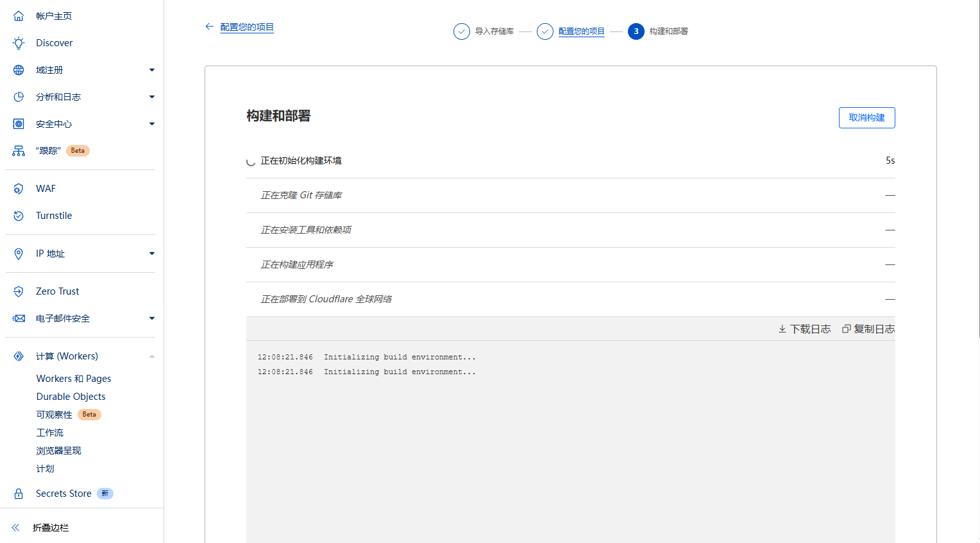This screenshot has height=543, width=980.
Task: Click the 正在初始化构建环境 progress spinner
Action: tap(251, 162)
